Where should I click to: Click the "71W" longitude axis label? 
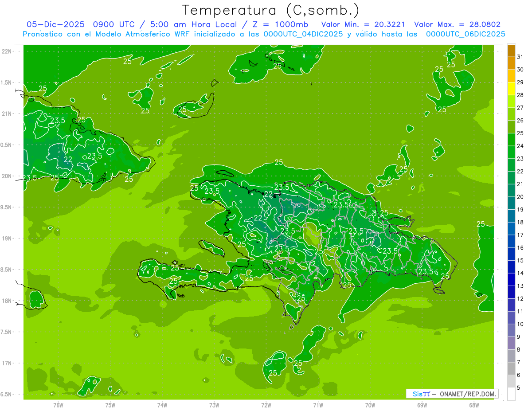[x=318, y=405]
